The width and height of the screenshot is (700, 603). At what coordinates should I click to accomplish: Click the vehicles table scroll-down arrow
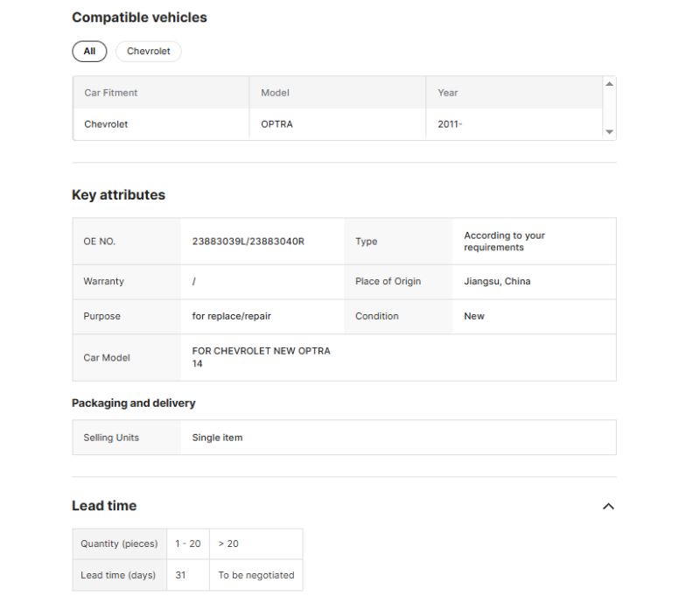[x=609, y=132]
